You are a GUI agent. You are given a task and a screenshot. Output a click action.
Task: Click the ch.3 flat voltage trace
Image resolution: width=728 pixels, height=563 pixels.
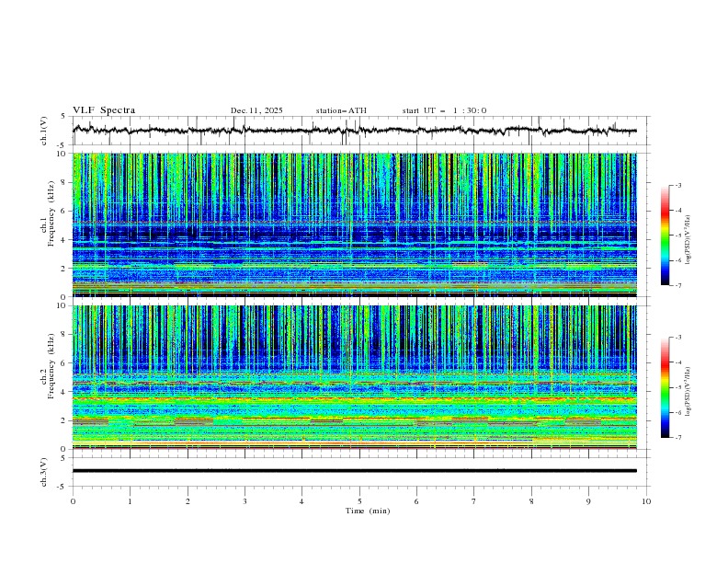pyautogui.click(x=358, y=471)
